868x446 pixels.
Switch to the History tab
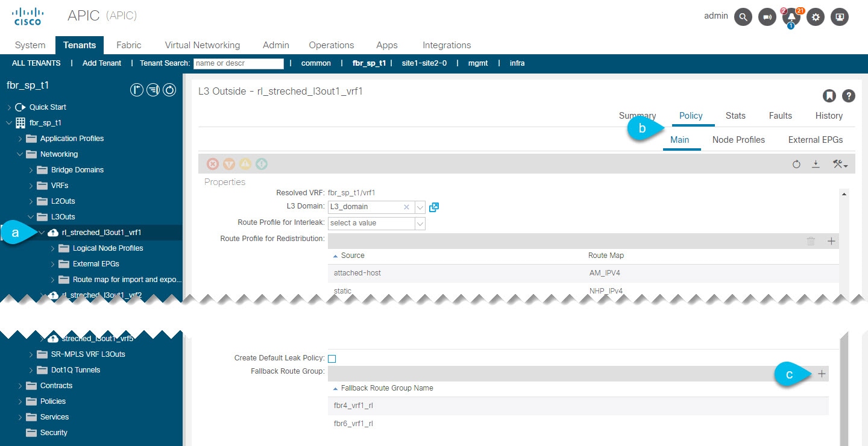[829, 116]
